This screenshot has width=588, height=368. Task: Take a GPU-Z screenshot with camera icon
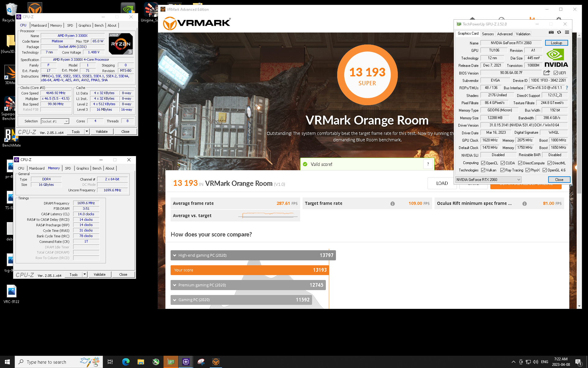[551, 33]
